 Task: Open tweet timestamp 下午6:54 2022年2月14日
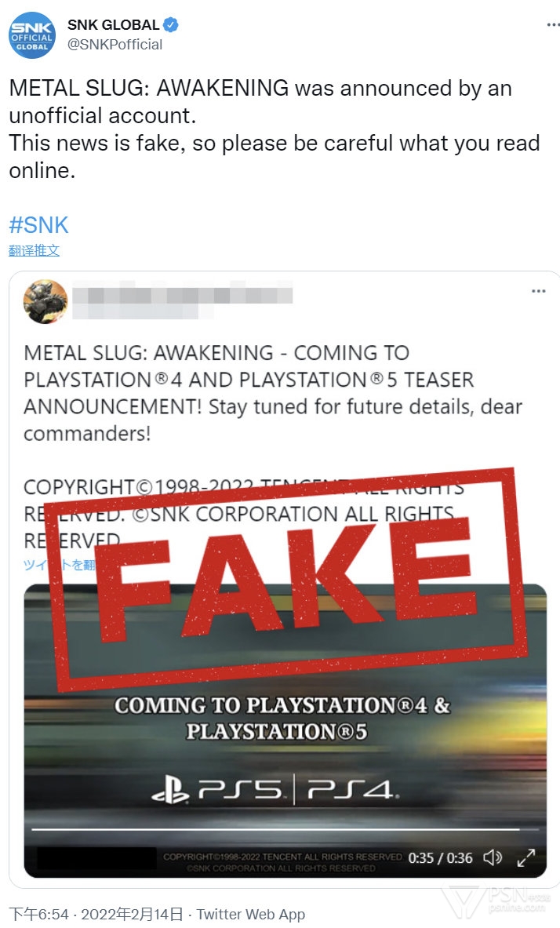[96, 914]
